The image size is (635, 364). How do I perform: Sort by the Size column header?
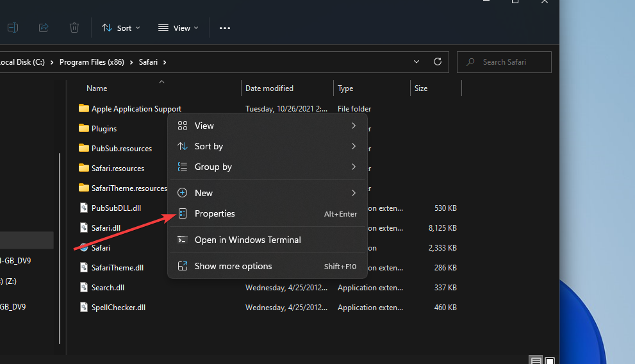(421, 88)
